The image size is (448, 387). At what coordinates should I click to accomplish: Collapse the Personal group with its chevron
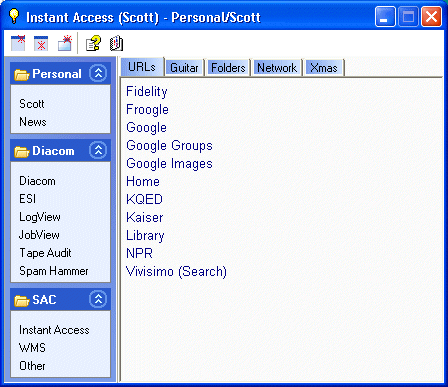point(98,73)
